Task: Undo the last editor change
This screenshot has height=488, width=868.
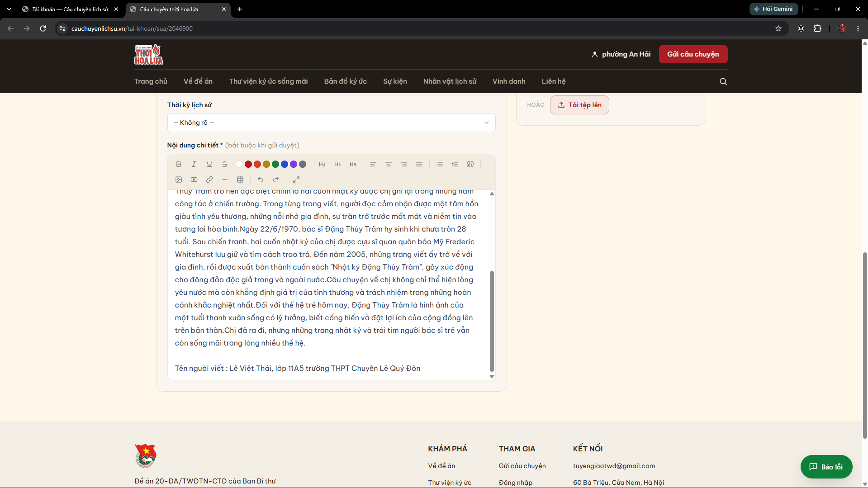Action: [261, 180]
